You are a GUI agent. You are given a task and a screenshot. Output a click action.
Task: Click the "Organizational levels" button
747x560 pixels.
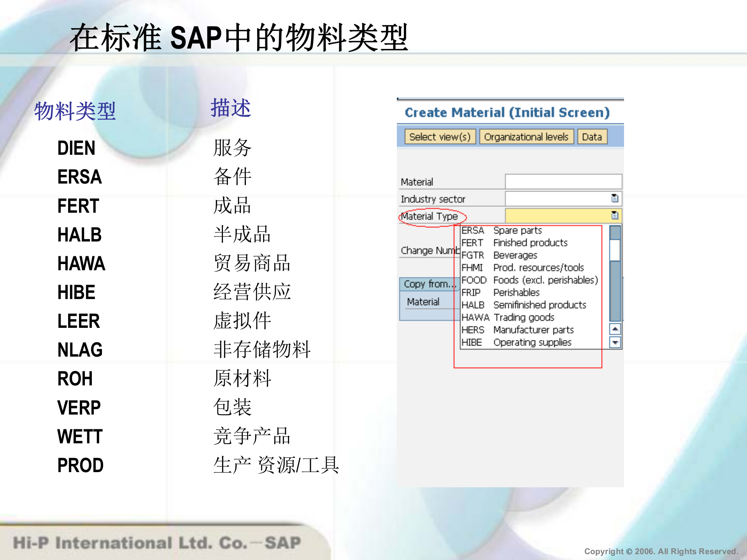click(x=526, y=136)
